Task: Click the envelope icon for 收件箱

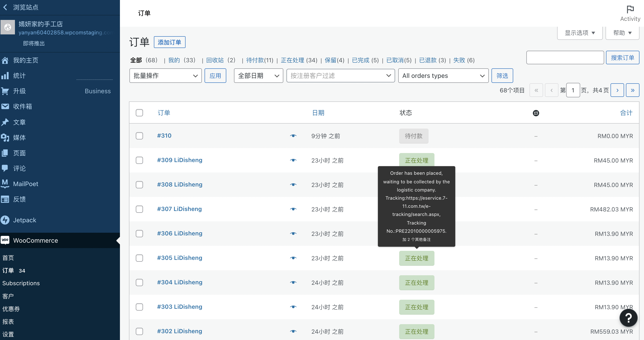Action: tap(5, 106)
